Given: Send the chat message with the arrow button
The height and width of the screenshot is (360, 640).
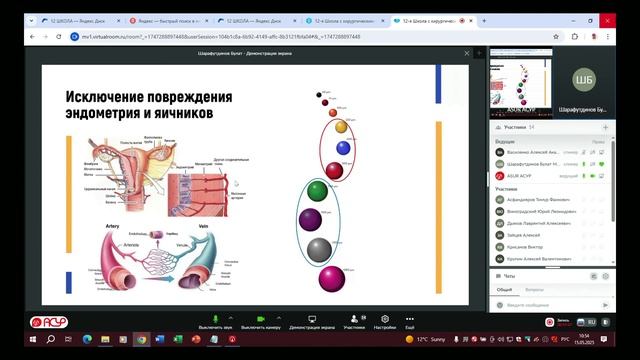Looking at the screenshot, I should pos(605,305).
